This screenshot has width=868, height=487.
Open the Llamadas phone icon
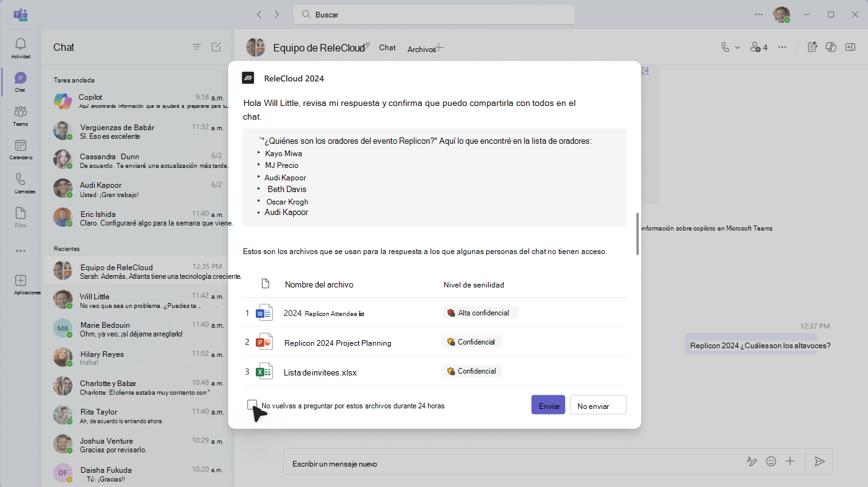click(x=20, y=179)
